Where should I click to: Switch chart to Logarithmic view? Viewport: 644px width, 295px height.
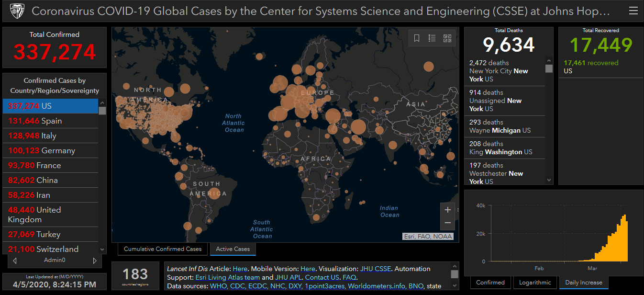pos(535,283)
